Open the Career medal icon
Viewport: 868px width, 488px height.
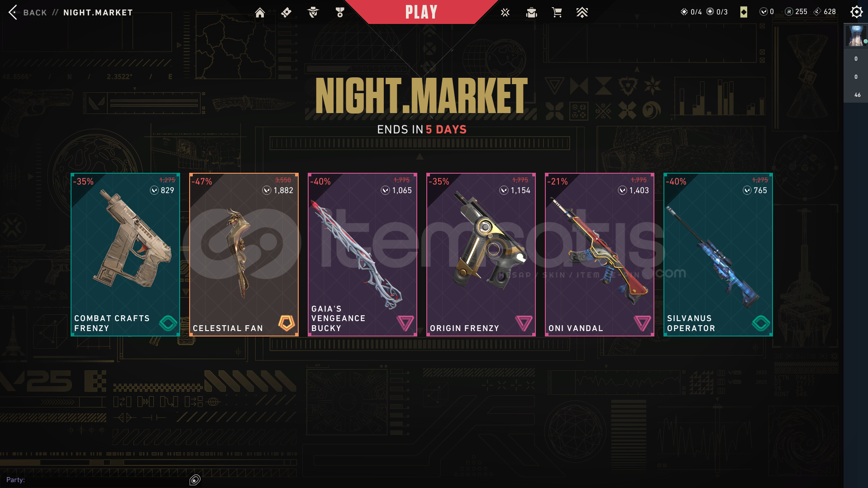(x=340, y=13)
